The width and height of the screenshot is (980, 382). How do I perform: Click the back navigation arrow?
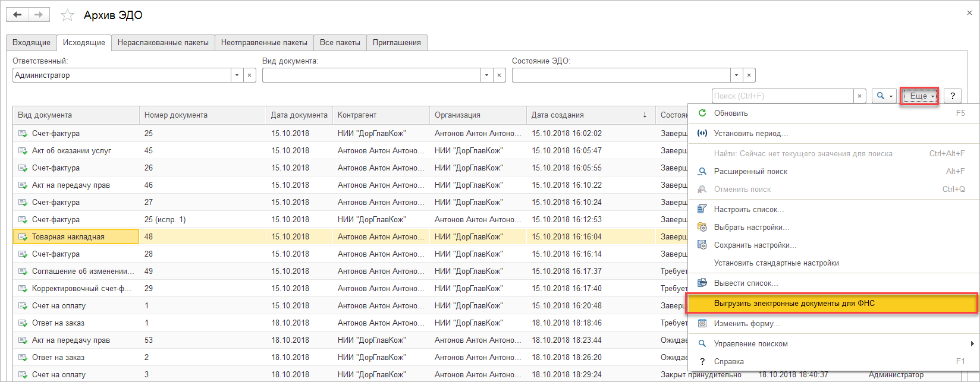click(x=17, y=15)
